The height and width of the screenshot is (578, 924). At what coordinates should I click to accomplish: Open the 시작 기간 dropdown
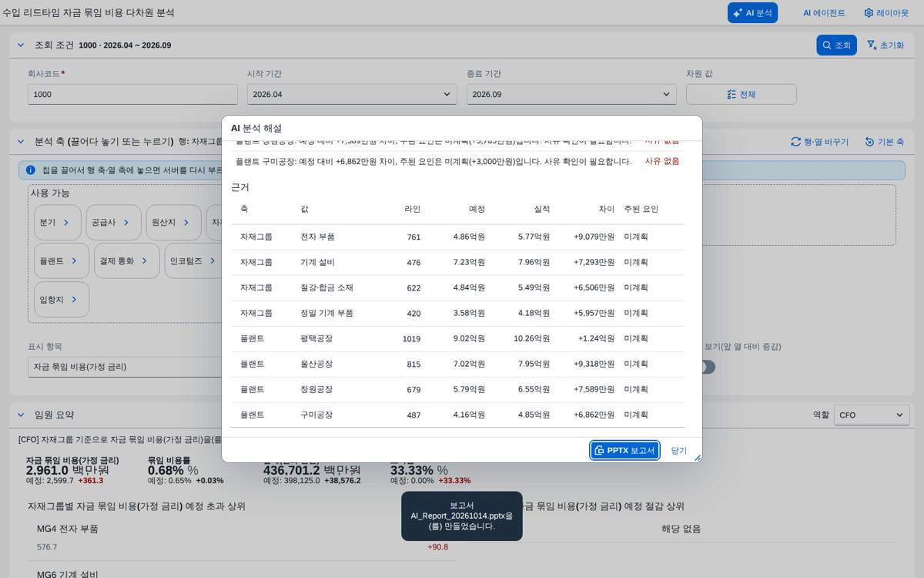point(352,95)
